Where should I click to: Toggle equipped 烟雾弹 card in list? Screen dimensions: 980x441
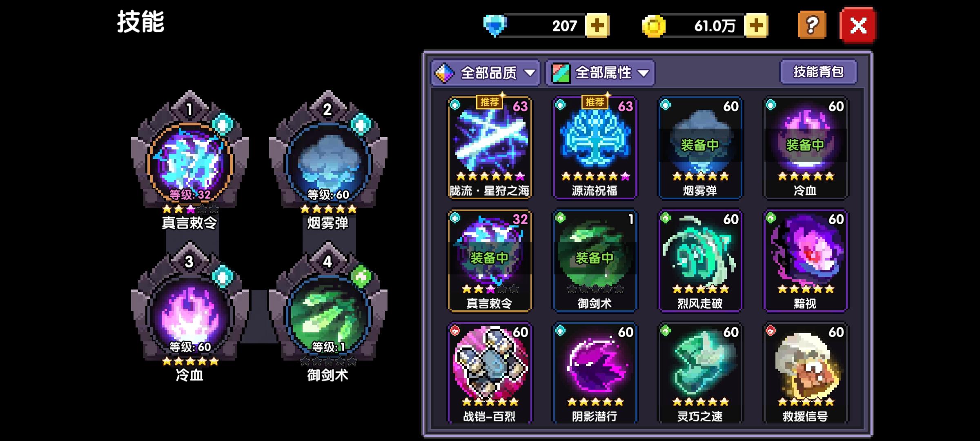pos(700,148)
